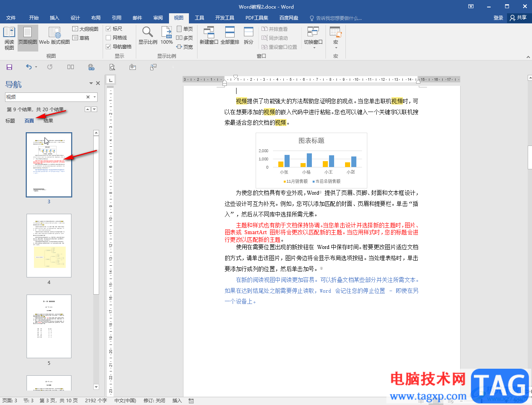Open the Macros dropdown (宏)

click(336, 37)
